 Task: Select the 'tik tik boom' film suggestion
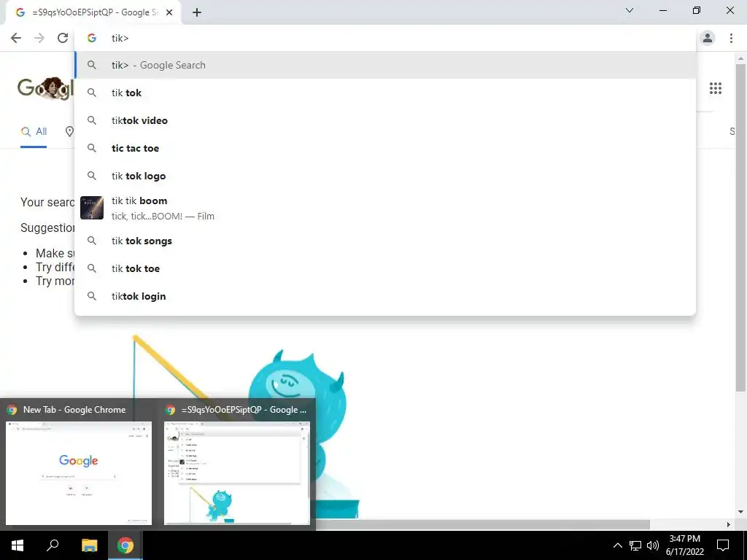(385, 208)
